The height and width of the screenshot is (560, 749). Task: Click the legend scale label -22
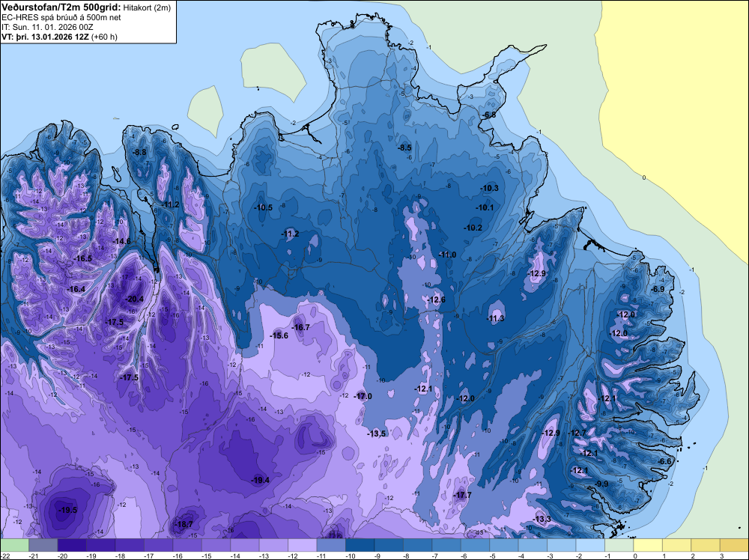coord(5,556)
